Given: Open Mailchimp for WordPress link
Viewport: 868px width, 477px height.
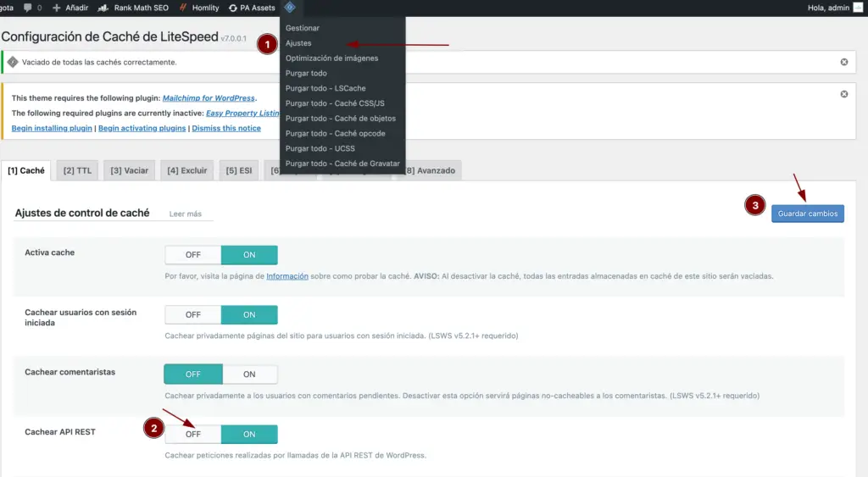Looking at the screenshot, I should [209, 98].
